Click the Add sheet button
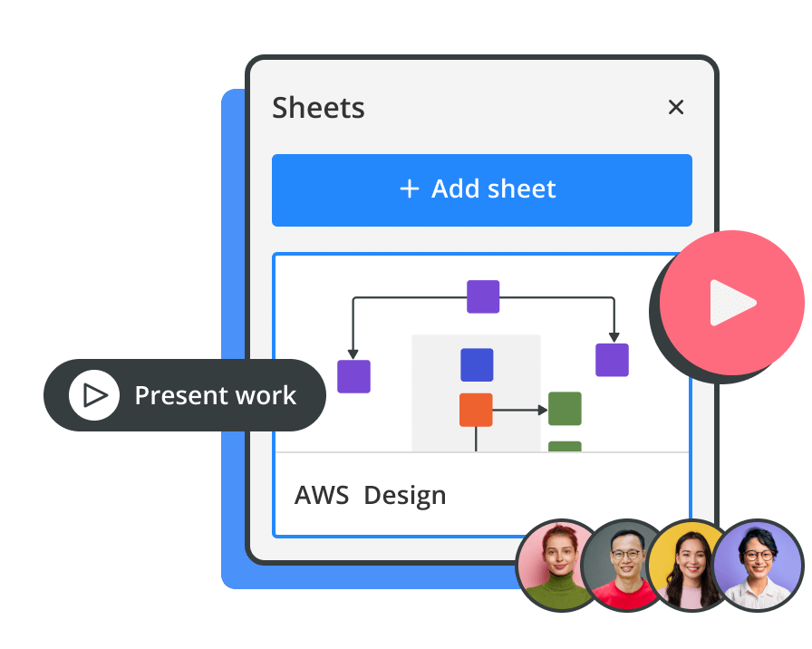812x649 pixels. [481, 189]
